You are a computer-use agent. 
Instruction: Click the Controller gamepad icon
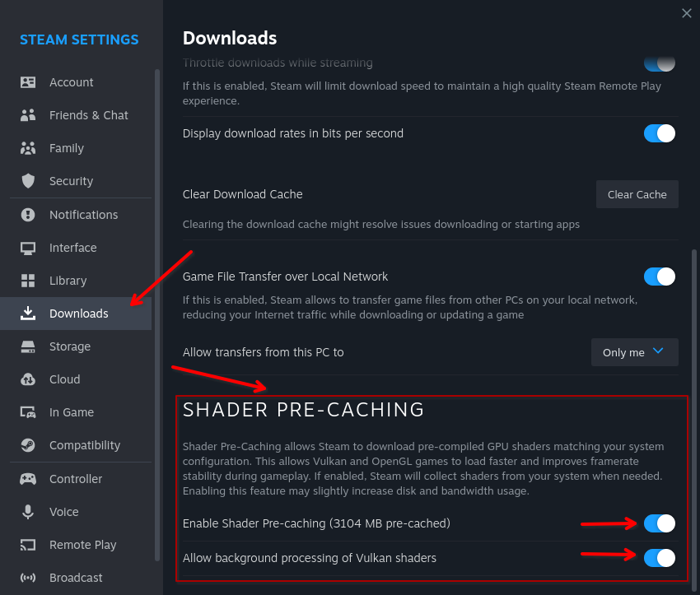pyautogui.click(x=28, y=479)
